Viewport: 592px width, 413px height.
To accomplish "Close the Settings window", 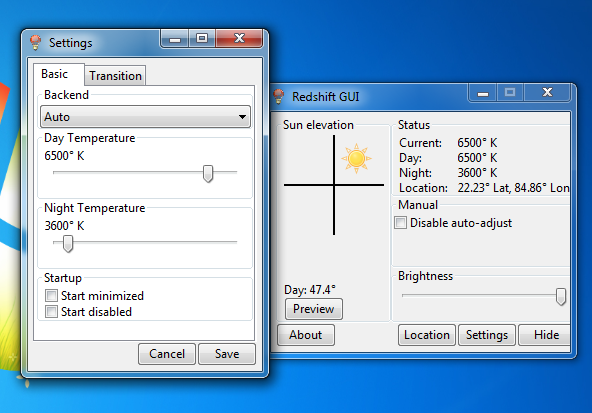I will tap(239, 39).
